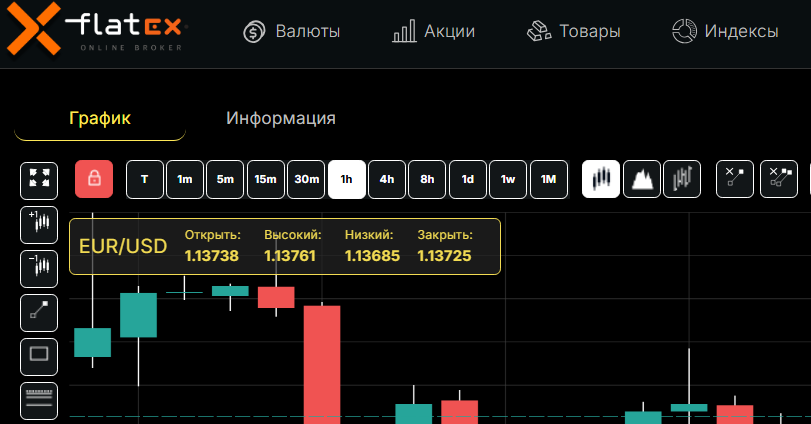Click the second, taller green candlestick

pyautogui.click(x=139, y=315)
